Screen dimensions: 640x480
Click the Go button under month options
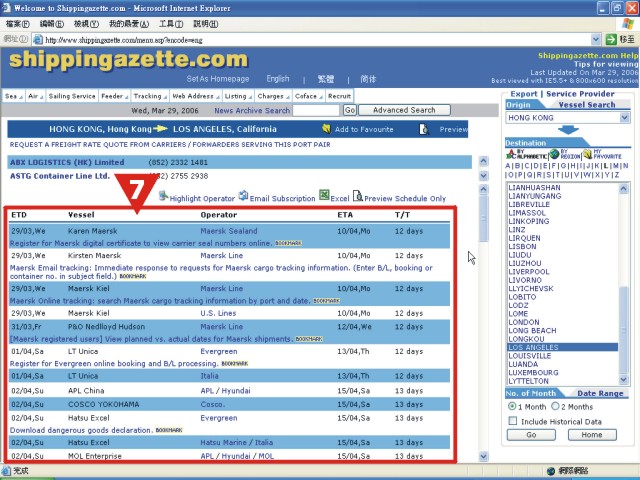pyautogui.click(x=531, y=435)
